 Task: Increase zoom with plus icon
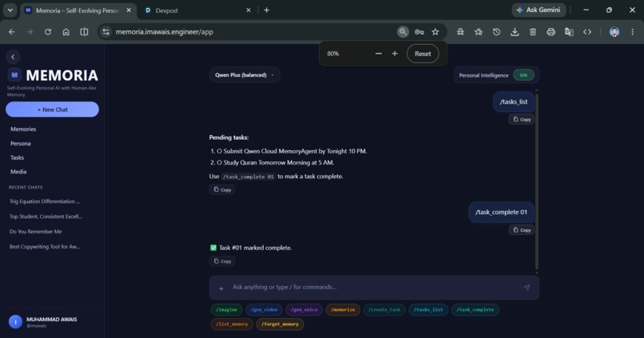tap(395, 54)
